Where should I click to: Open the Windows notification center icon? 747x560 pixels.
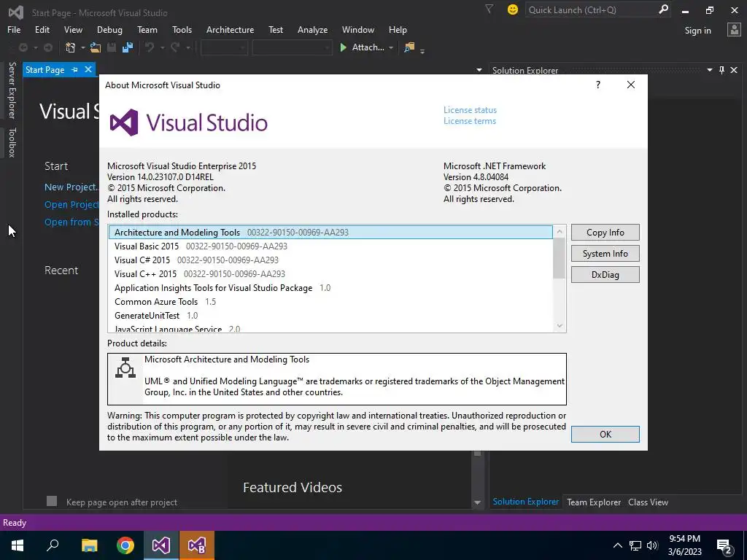coord(724,545)
